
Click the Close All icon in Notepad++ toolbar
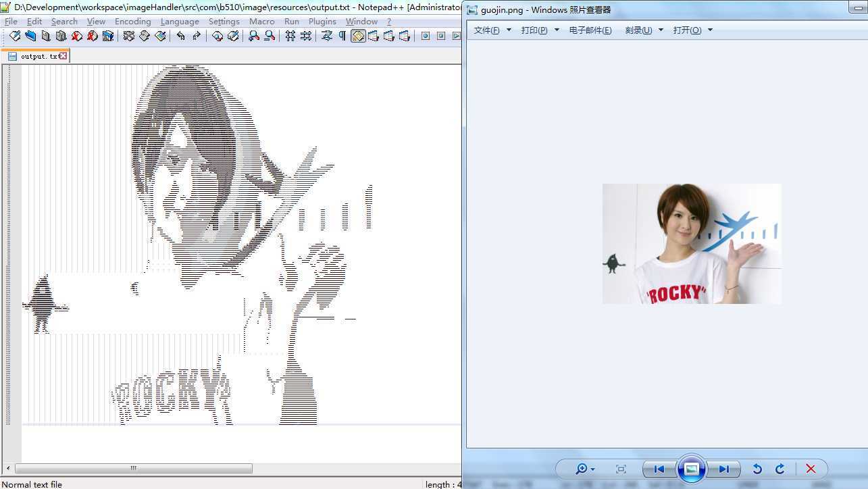92,36
